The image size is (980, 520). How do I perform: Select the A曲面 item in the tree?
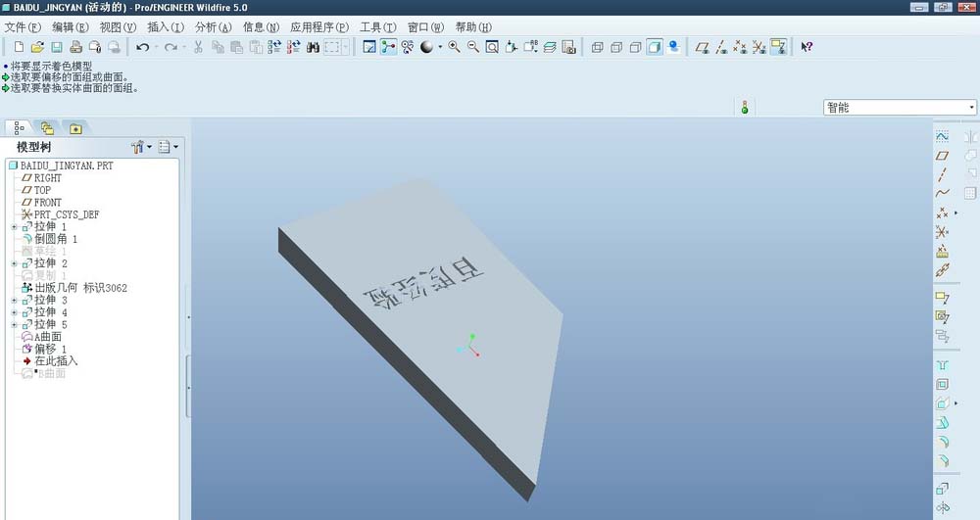pos(42,337)
